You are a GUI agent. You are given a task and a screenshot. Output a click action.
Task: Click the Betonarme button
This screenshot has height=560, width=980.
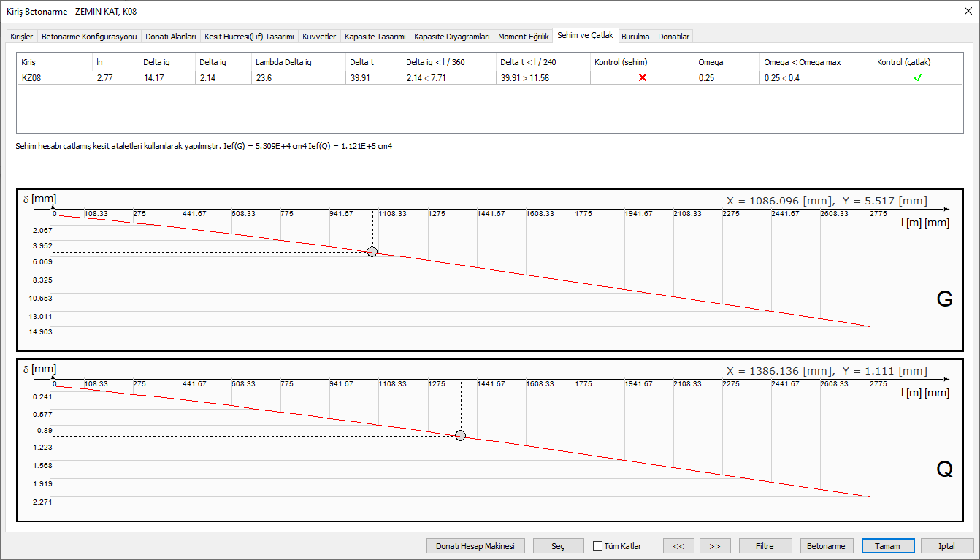click(x=827, y=546)
